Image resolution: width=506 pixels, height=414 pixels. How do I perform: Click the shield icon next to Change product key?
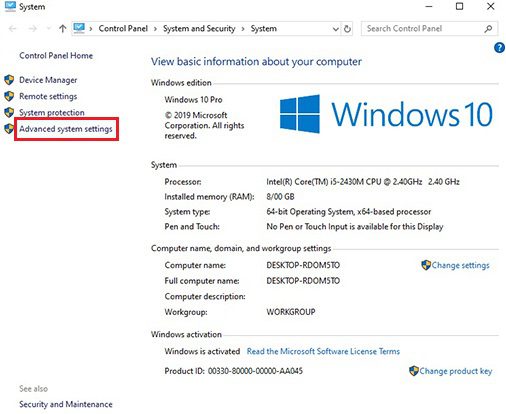(x=413, y=371)
